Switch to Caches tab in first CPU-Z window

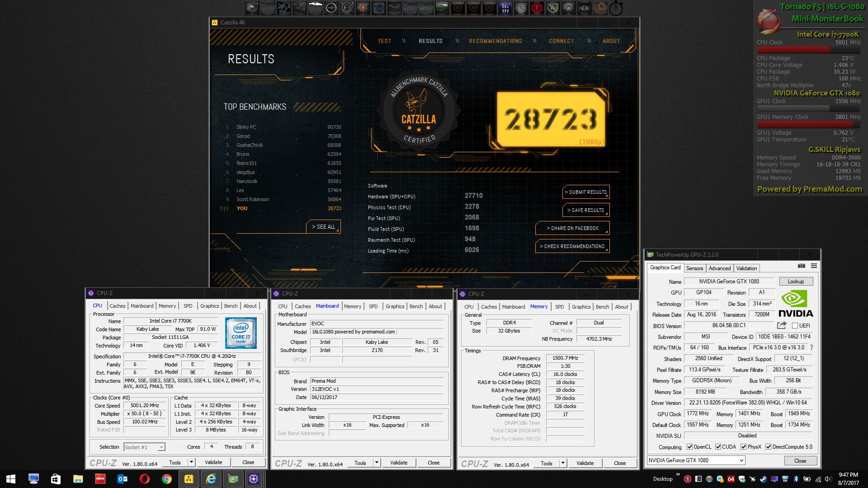tap(118, 306)
